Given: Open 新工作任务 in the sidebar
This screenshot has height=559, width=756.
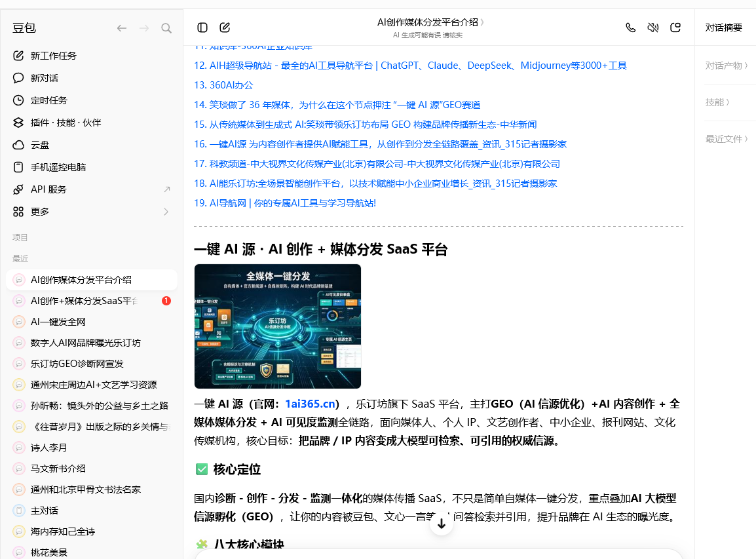Looking at the screenshot, I should [x=92, y=56].
